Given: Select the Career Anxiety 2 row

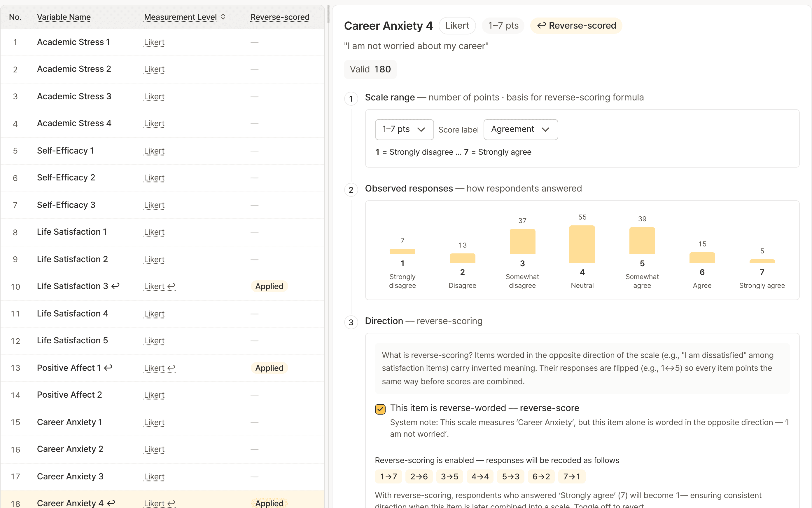Looking at the screenshot, I should point(162,449).
